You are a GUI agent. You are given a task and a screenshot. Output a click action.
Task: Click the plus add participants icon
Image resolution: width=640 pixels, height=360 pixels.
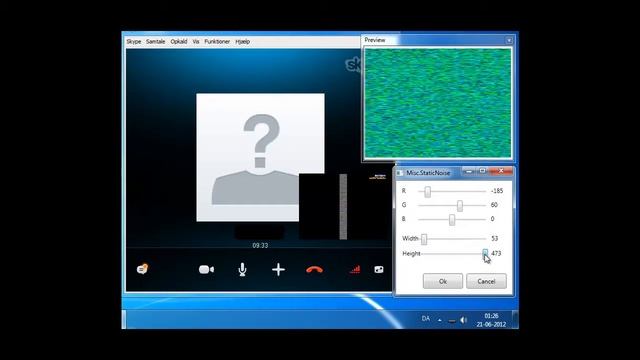278,269
